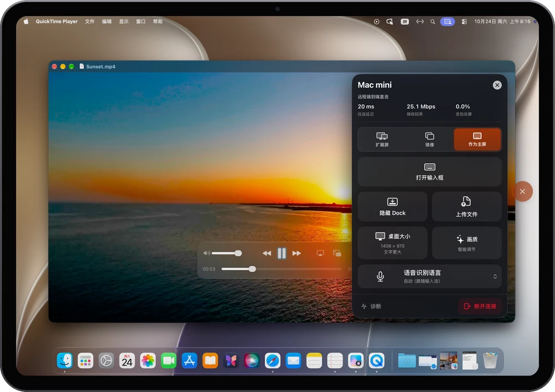The height and width of the screenshot is (392, 555).
Task: Click the fast-forward button in QuickTime controls
Action: 296,253
